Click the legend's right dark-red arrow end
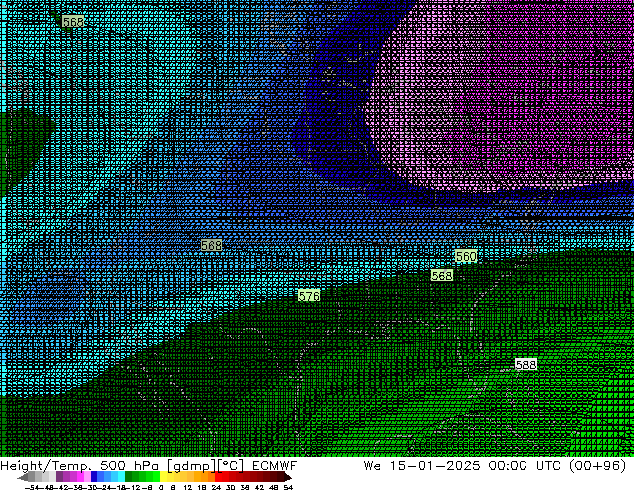This screenshot has width=634, height=490. coord(287,477)
